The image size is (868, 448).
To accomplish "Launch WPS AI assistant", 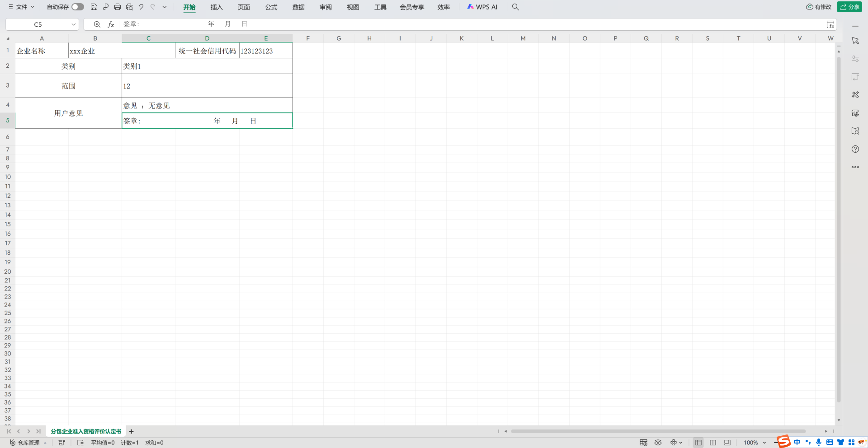I will point(482,7).
